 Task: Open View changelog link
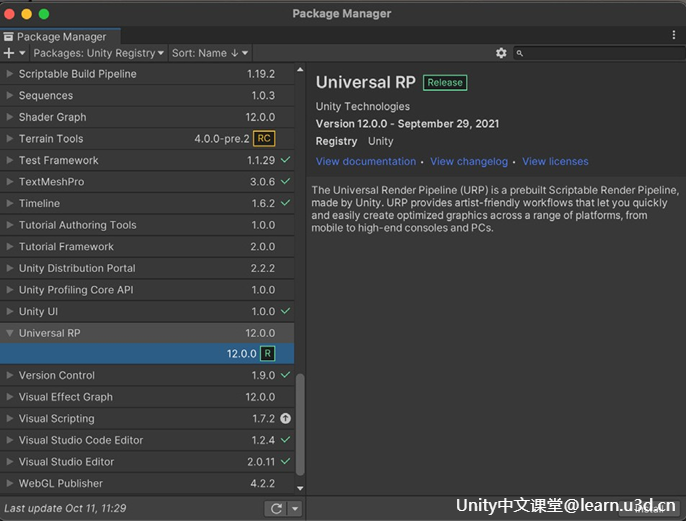tap(469, 161)
